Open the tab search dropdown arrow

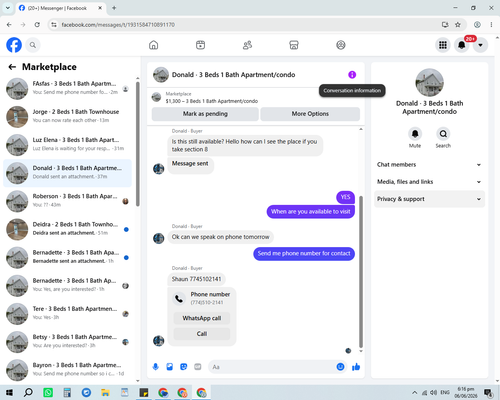(x=8, y=8)
